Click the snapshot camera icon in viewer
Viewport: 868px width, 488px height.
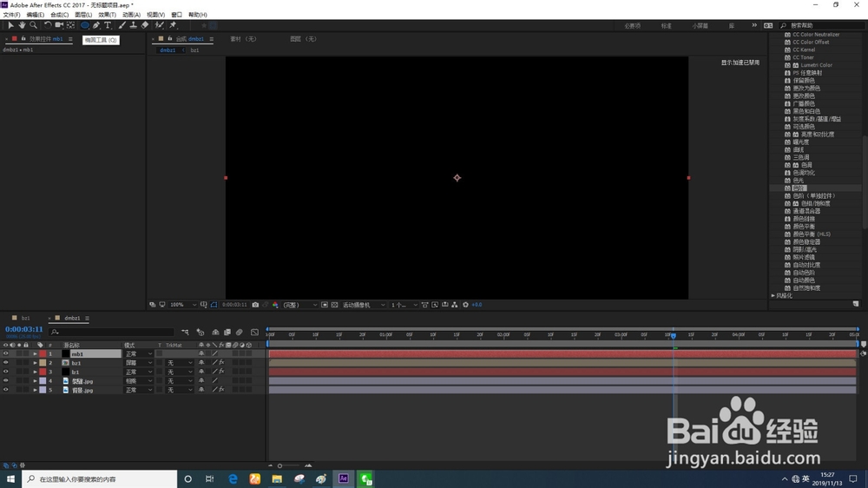pos(255,305)
